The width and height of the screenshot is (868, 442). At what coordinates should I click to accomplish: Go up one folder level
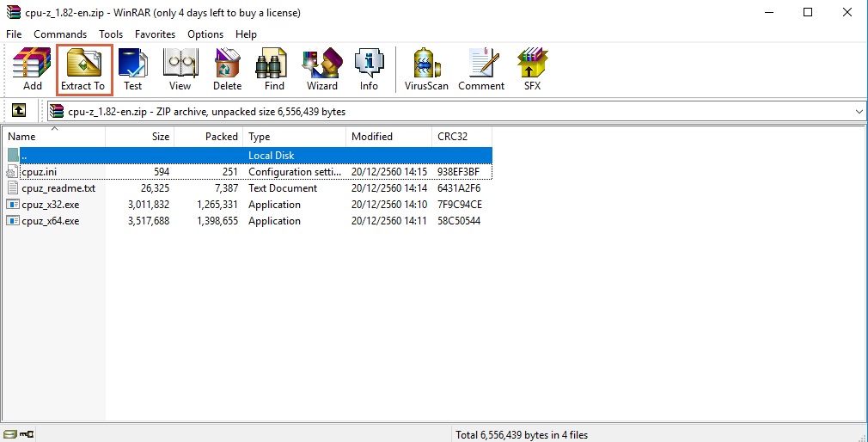[19, 111]
